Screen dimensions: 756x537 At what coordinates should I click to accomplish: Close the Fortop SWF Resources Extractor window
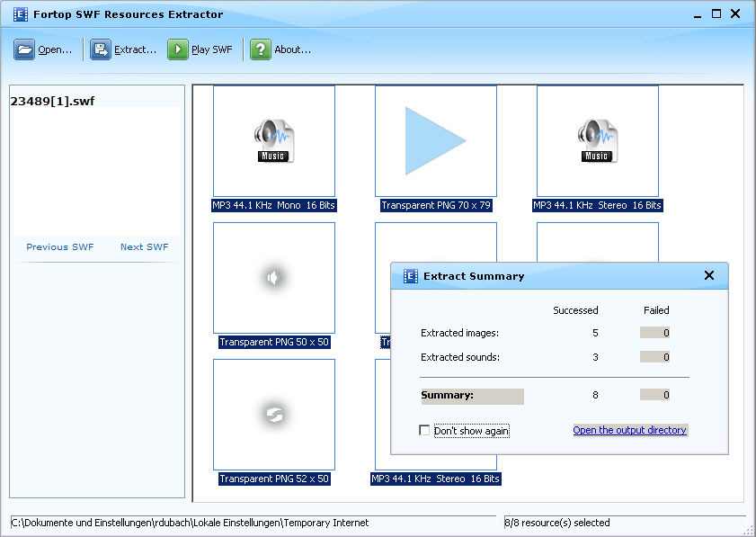(735, 14)
